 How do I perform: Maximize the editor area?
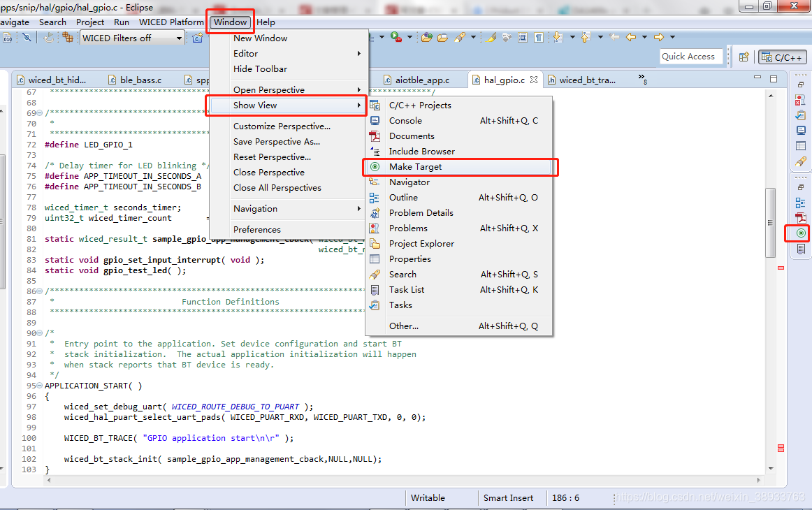click(x=774, y=79)
